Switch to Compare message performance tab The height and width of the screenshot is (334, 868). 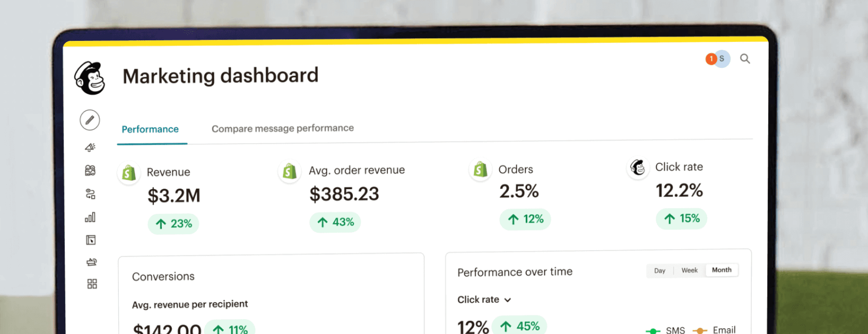pyautogui.click(x=282, y=128)
